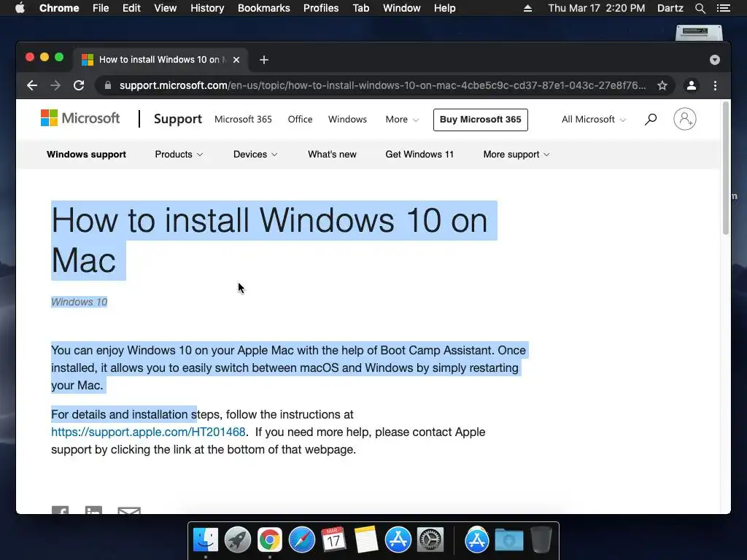Open the File menu
The height and width of the screenshot is (560, 747).
point(101,8)
